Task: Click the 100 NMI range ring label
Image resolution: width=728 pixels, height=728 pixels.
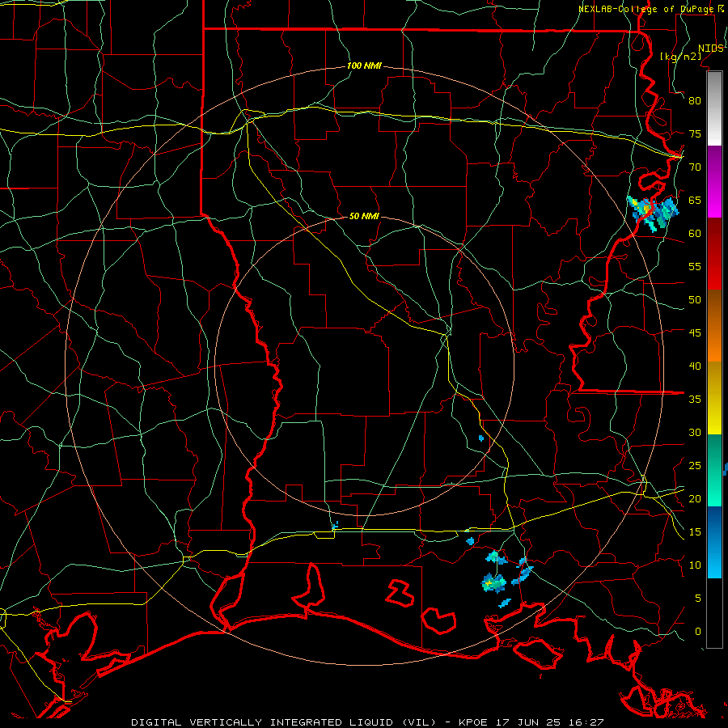Action: click(x=364, y=66)
